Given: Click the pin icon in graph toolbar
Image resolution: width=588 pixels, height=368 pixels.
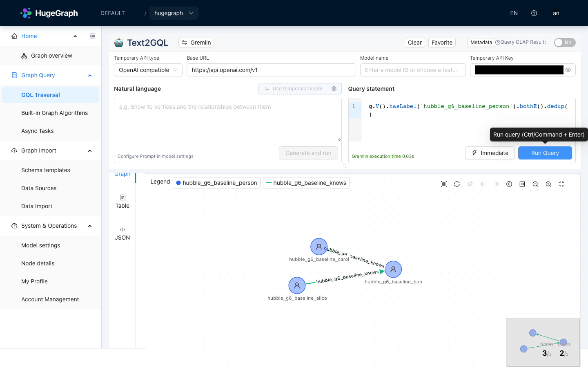Looking at the screenshot, I should point(470,184).
